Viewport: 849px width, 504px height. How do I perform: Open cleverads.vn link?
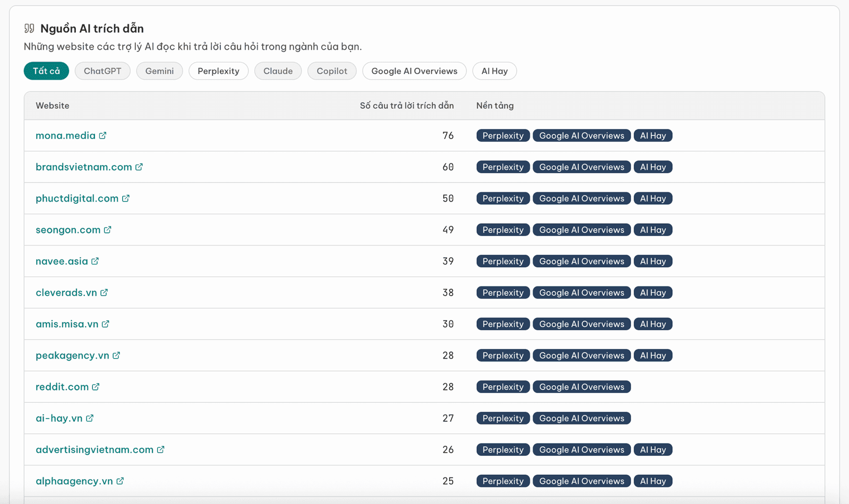click(x=66, y=292)
